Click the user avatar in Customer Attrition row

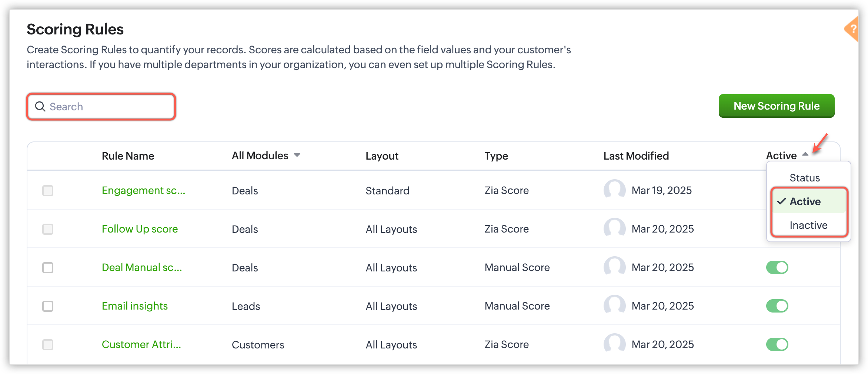(x=614, y=344)
